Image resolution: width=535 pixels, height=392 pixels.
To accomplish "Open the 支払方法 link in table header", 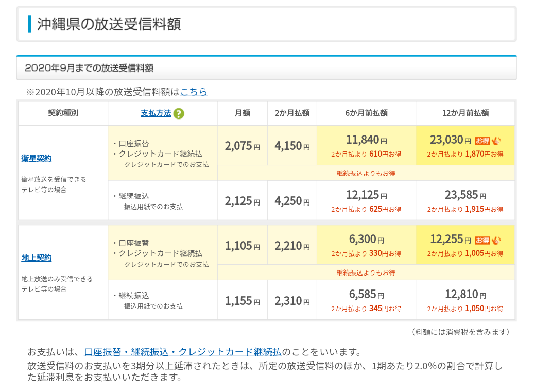I will 156,113.
